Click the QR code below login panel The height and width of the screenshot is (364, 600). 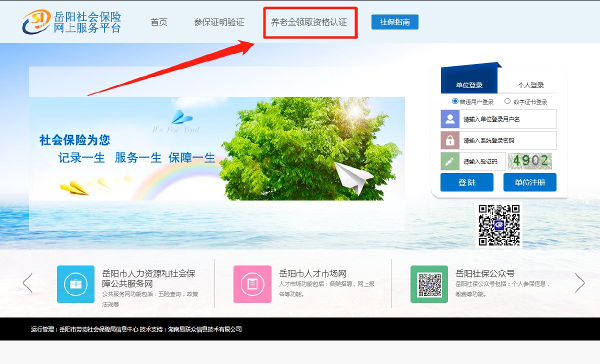pyautogui.click(x=499, y=225)
